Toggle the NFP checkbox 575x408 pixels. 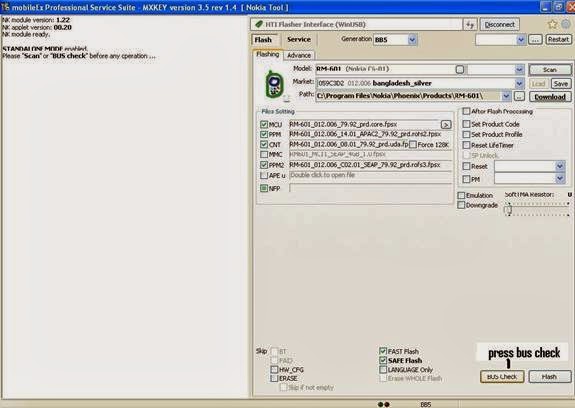click(264, 188)
